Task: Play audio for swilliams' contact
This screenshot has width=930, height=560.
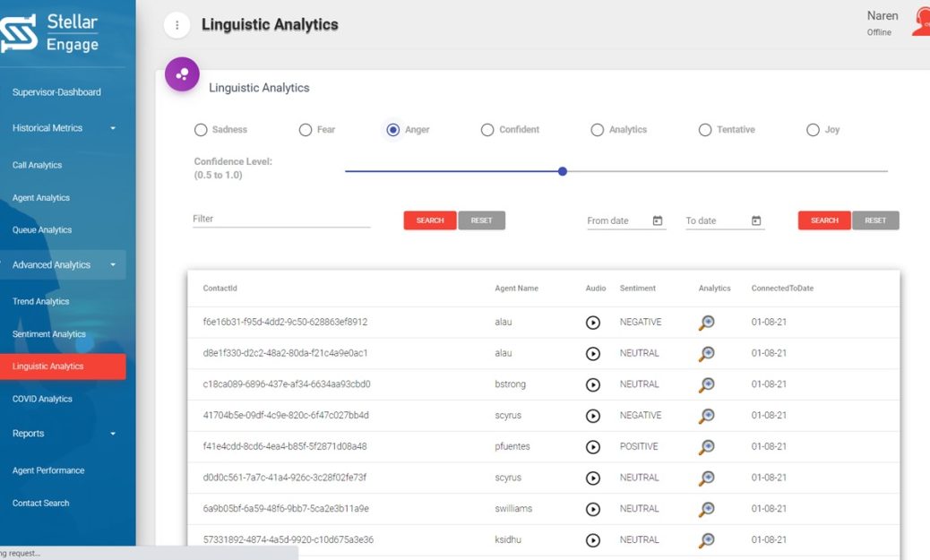Action: point(592,509)
